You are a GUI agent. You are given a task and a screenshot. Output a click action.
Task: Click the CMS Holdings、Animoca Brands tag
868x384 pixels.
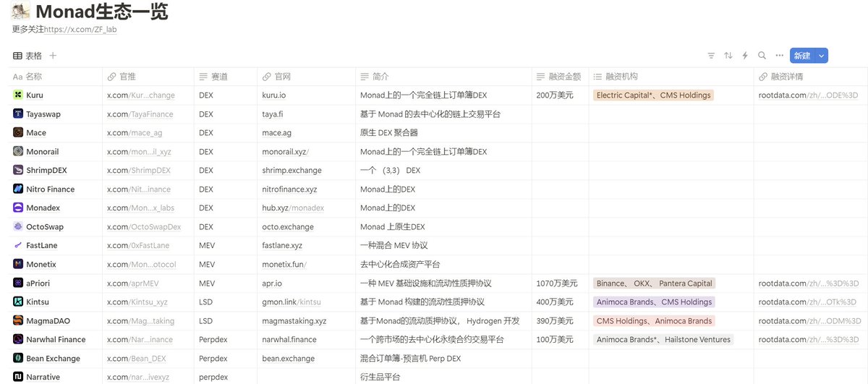pyautogui.click(x=654, y=320)
